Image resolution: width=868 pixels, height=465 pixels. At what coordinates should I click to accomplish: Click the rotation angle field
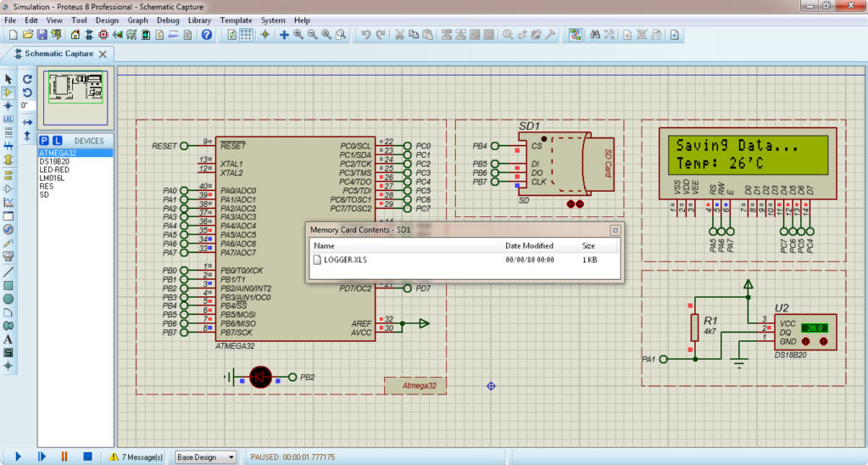[28, 105]
